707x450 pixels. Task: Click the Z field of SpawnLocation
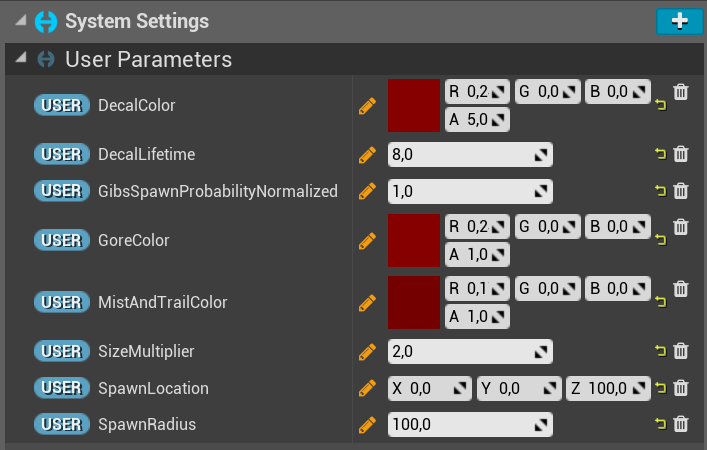tap(608, 388)
